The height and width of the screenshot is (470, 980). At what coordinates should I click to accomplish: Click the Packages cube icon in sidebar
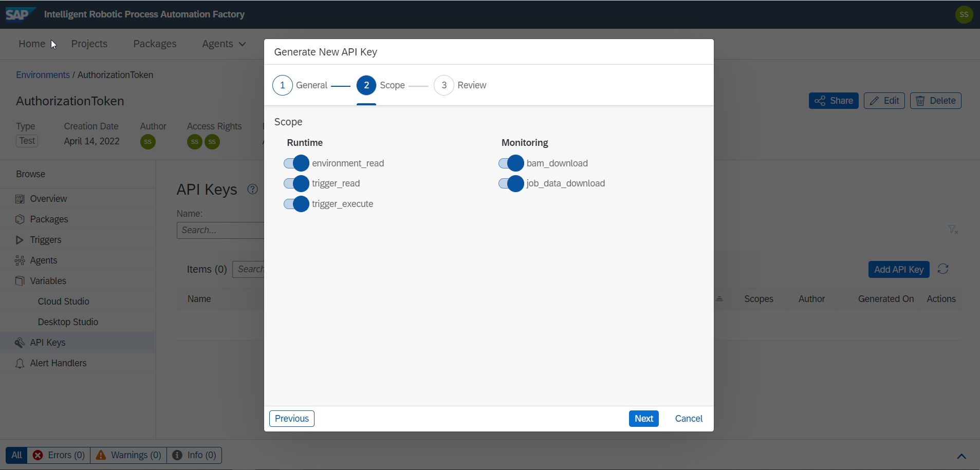(20, 219)
